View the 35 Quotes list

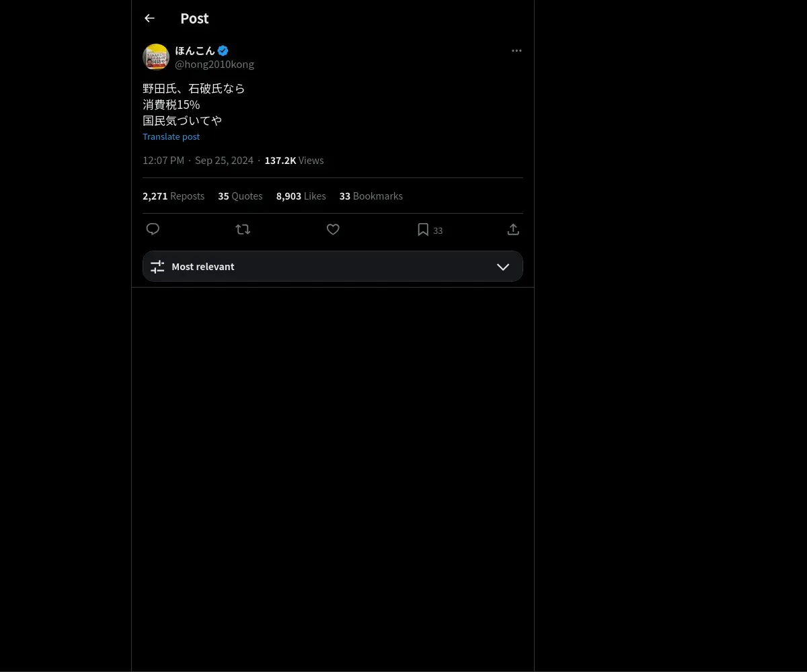[x=240, y=196]
